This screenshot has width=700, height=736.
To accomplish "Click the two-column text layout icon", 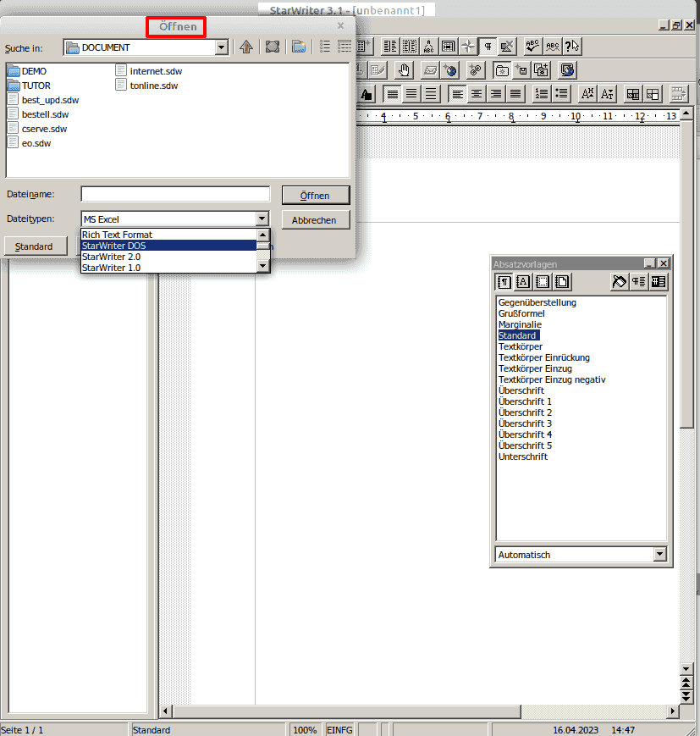I will [x=390, y=47].
